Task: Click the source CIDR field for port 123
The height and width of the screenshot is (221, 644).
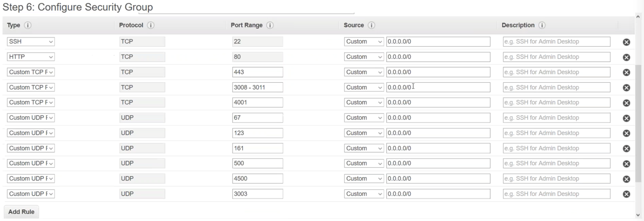Action: 438,133
